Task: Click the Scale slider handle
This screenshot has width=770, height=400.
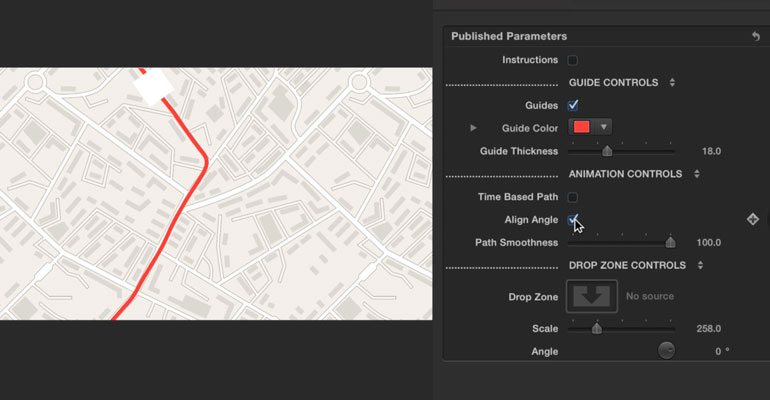Action: (x=597, y=328)
